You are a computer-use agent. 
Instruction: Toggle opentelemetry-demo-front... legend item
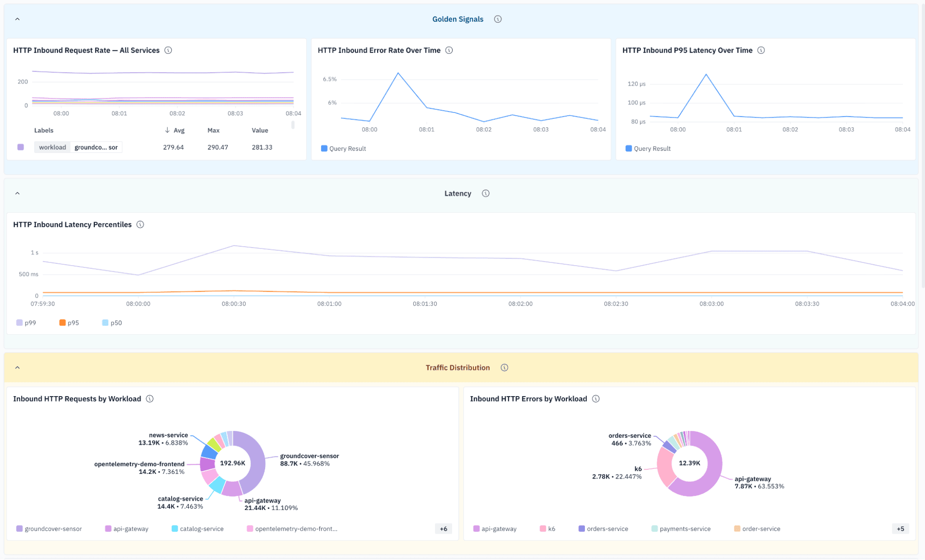[292, 529]
